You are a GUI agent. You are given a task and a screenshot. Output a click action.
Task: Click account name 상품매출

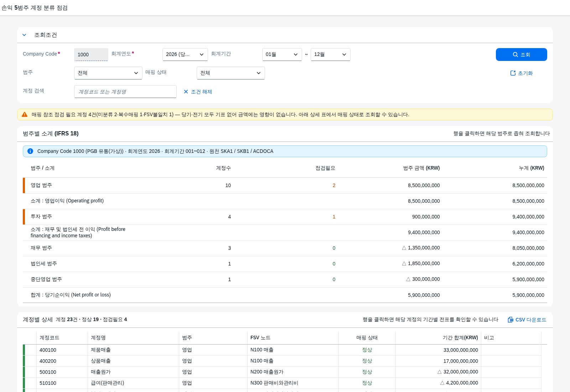point(101,361)
